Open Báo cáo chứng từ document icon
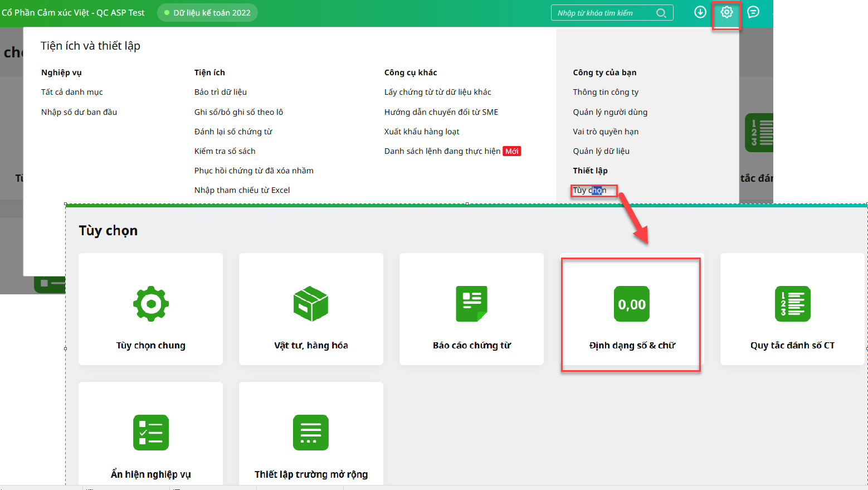The height and width of the screenshot is (490, 868). [x=471, y=304]
